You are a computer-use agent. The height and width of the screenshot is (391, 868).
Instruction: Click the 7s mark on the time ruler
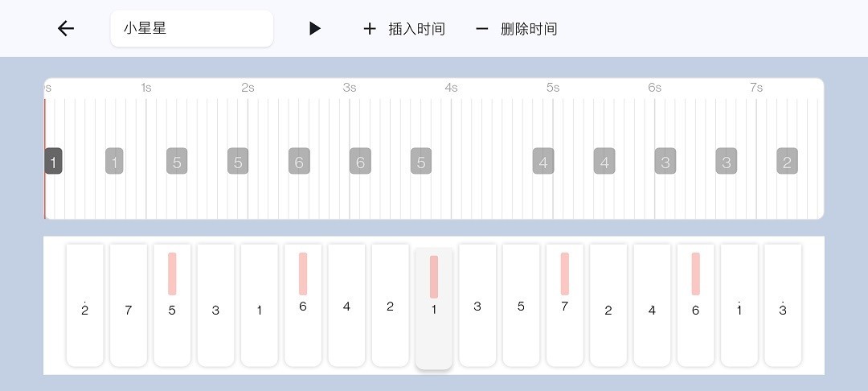(x=756, y=88)
